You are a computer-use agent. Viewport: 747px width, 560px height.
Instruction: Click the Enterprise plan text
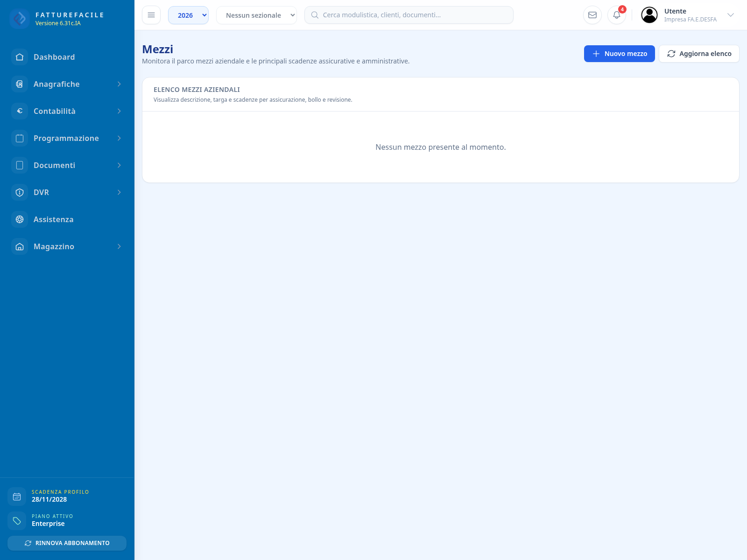(48, 524)
